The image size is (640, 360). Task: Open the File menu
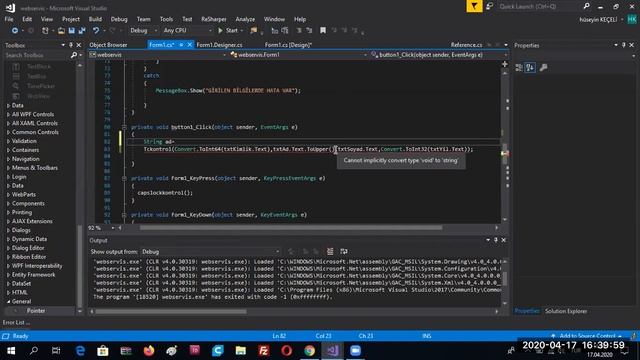[9, 19]
